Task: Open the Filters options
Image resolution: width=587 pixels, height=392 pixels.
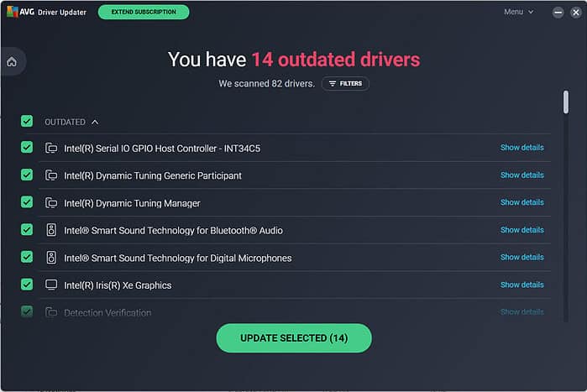Action: click(x=345, y=84)
